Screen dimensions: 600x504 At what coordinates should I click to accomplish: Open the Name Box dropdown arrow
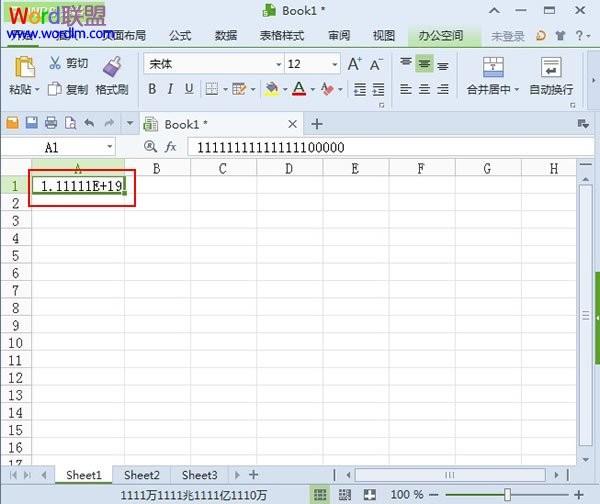(x=109, y=147)
